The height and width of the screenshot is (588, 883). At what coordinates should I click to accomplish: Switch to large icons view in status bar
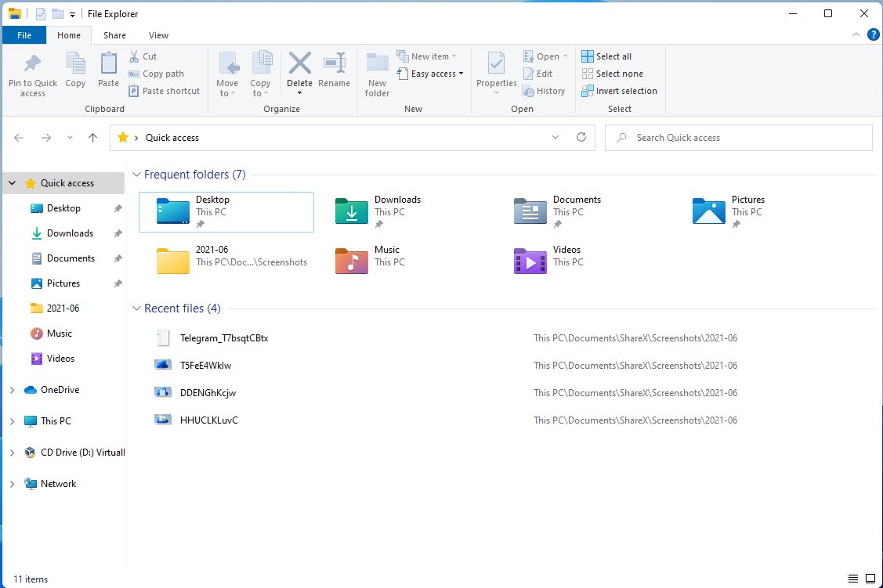(871, 579)
